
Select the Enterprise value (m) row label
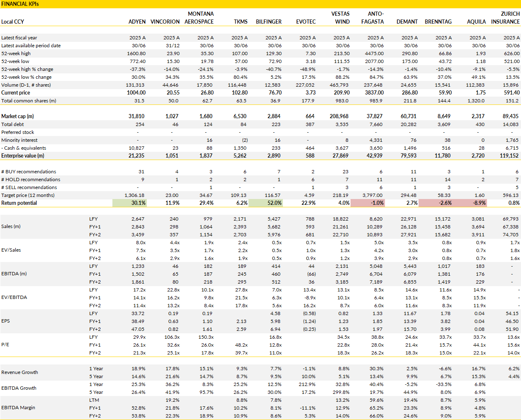pyautogui.click(x=22, y=156)
